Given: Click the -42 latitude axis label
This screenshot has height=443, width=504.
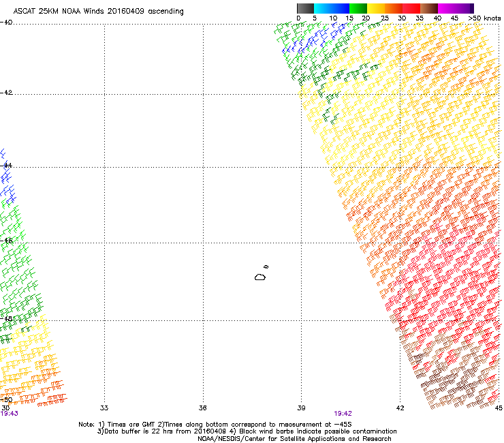Looking at the screenshot, I should (6, 92).
